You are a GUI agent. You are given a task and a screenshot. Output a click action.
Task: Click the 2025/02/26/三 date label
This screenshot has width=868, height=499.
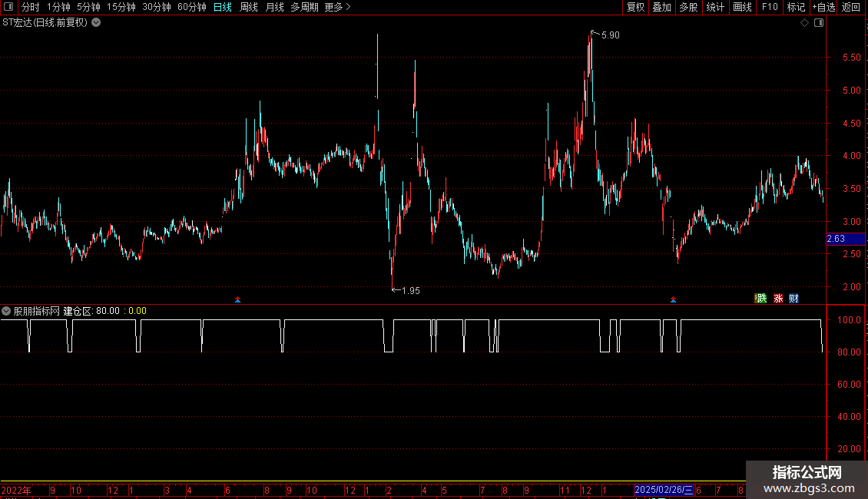pyautogui.click(x=663, y=490)
